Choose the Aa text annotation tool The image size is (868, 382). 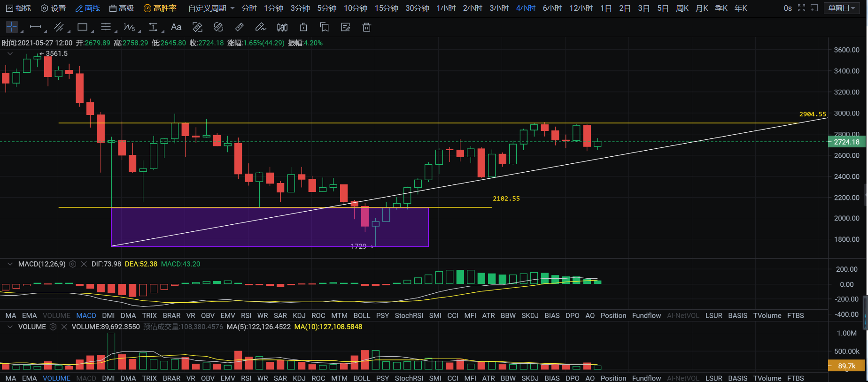[176, 27]
